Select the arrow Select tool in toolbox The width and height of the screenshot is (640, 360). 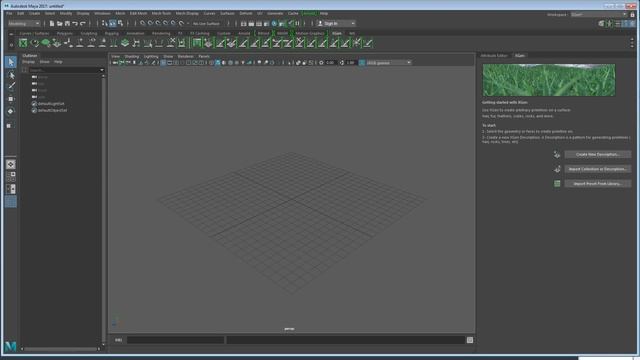pos(11,62)
